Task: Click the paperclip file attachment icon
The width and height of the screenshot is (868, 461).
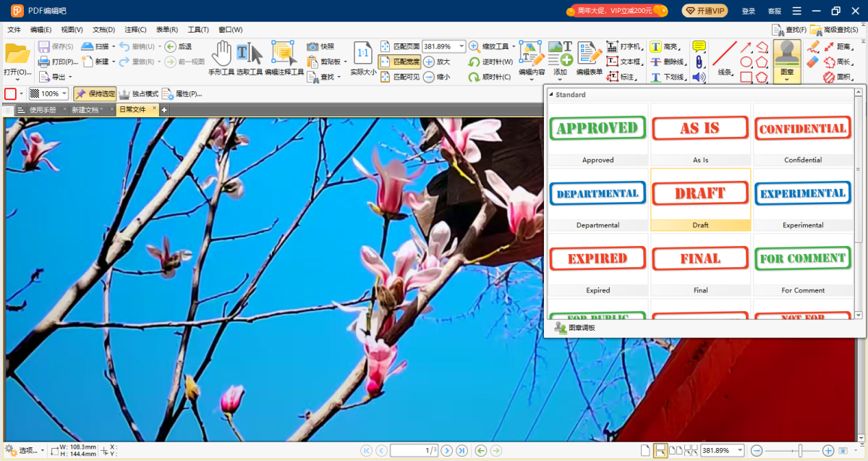Action: pos(699,62)
